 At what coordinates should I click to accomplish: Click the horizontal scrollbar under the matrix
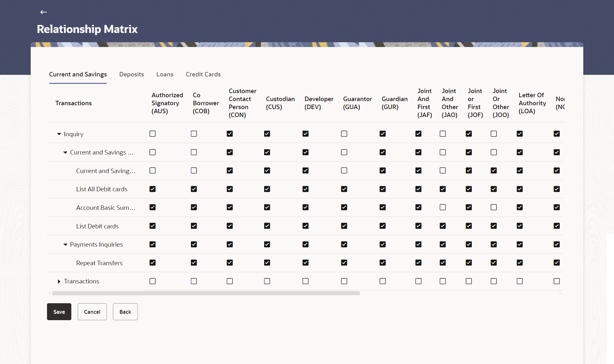pos(206,293)
